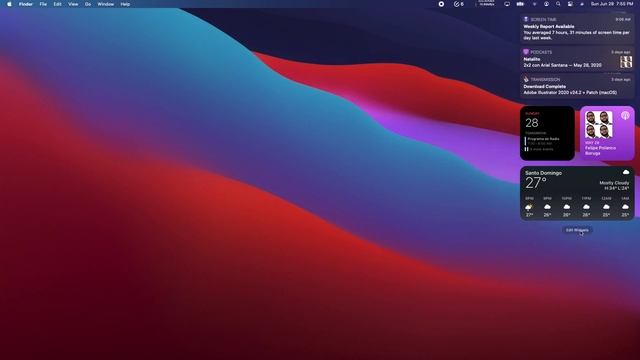Viewport: 640px width, 360px height.
Task: Click the 12AM hourly forecast cloud icon
Action: [606, 207]
